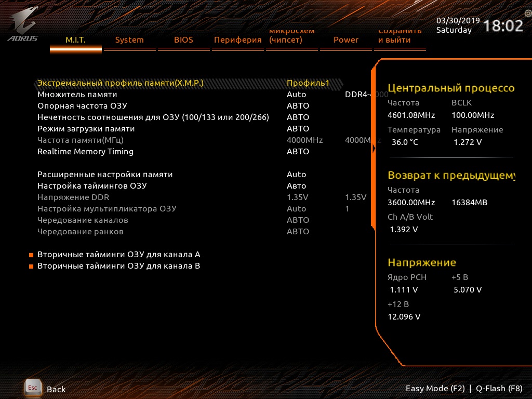The image size is (532, 399).
Task: Click the Ch A/B Volt 1.392 V value
Action: [404, 230]
